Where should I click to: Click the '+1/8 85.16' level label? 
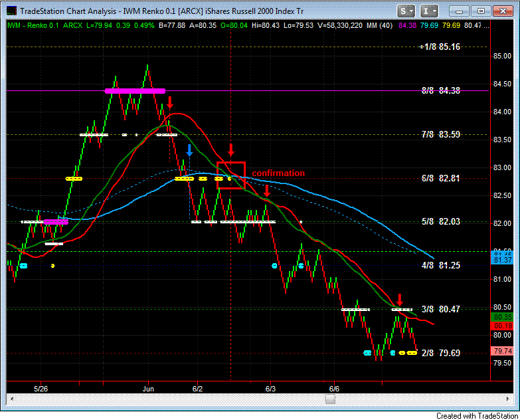[440, 47]
